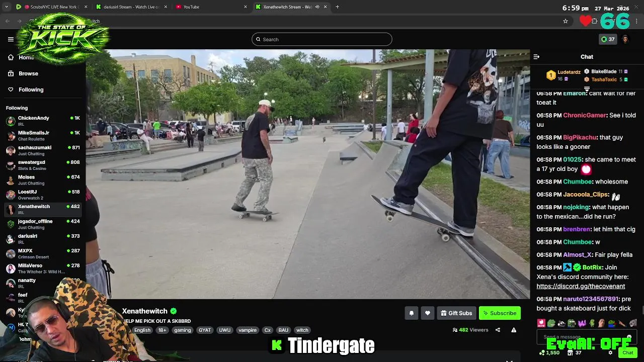Open LoostRJ Overwatch 2 channel
The image size is (644, 362).
pos(43,195)
